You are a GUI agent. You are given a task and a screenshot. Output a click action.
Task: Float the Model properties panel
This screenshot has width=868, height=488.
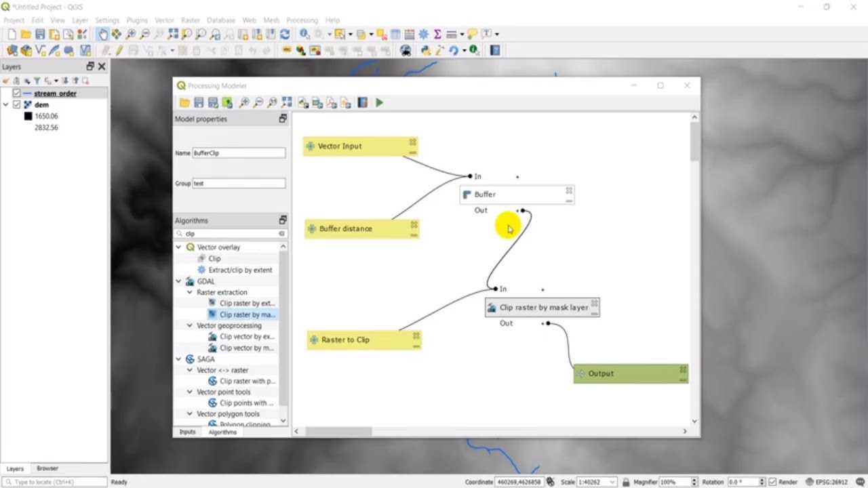(283, 119)
